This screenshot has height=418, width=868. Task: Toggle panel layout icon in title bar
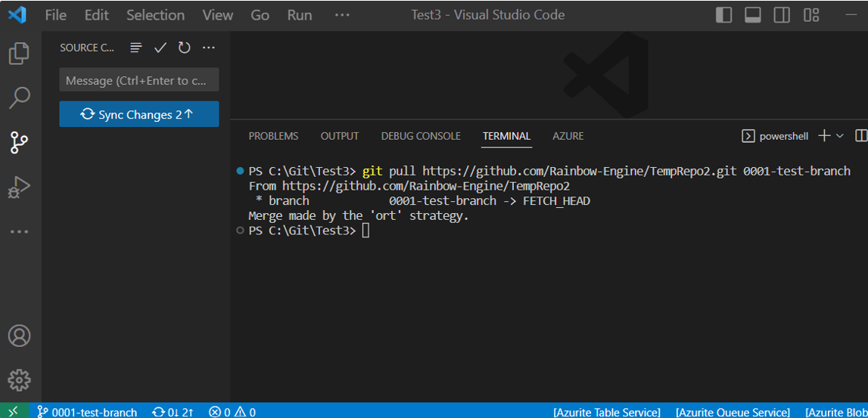pyautogui.click(x=753, y=15)
